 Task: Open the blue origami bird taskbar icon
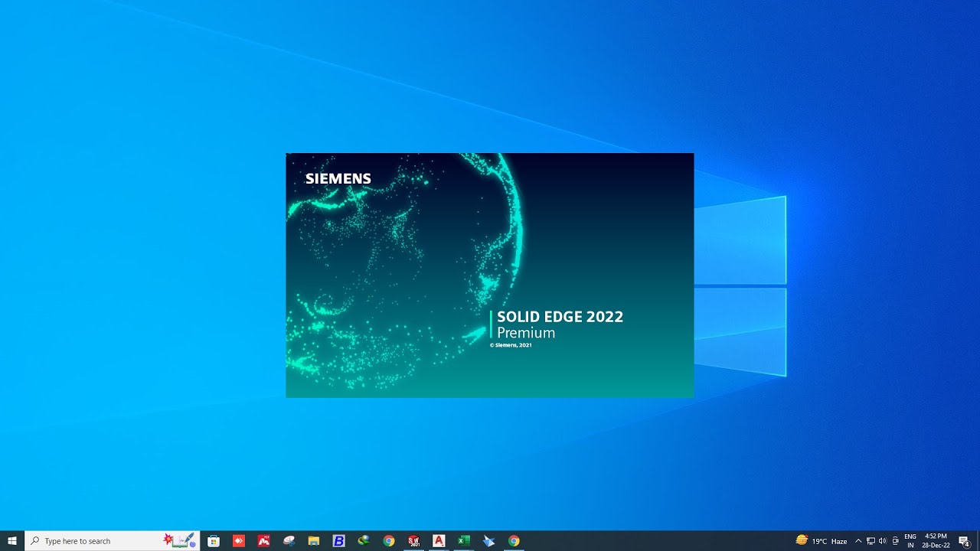coord(489,541)
